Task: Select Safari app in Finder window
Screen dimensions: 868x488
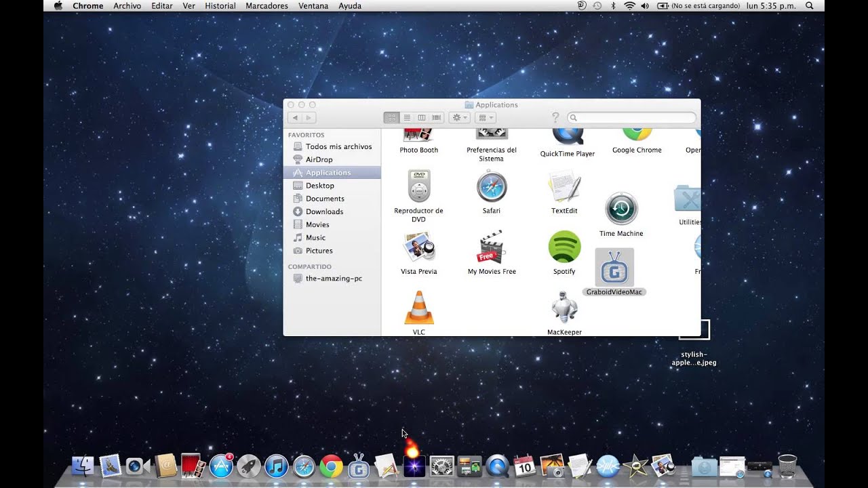Action: pyautogui.click(x=492, y=186)
